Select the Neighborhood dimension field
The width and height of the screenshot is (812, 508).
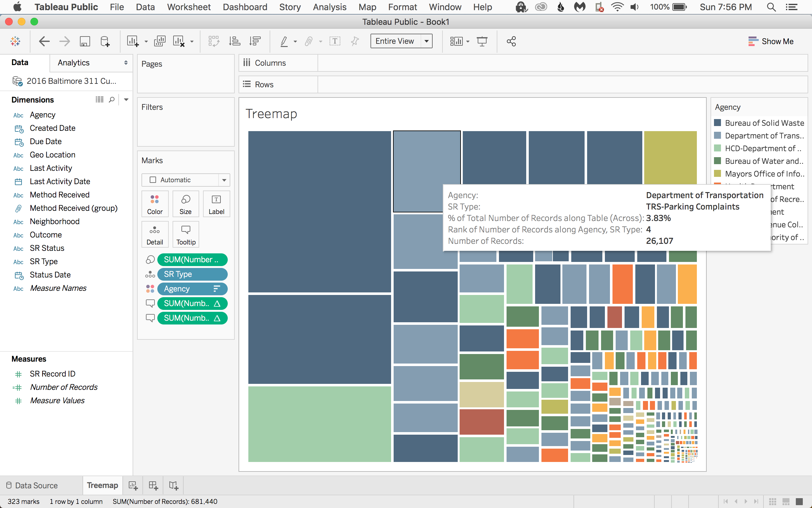point(54,221)
